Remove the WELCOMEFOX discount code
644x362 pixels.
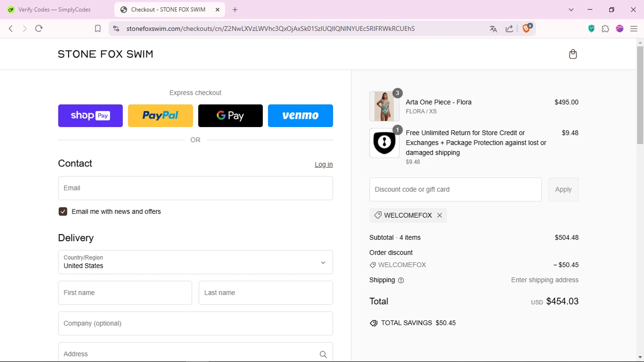[440, 216]
